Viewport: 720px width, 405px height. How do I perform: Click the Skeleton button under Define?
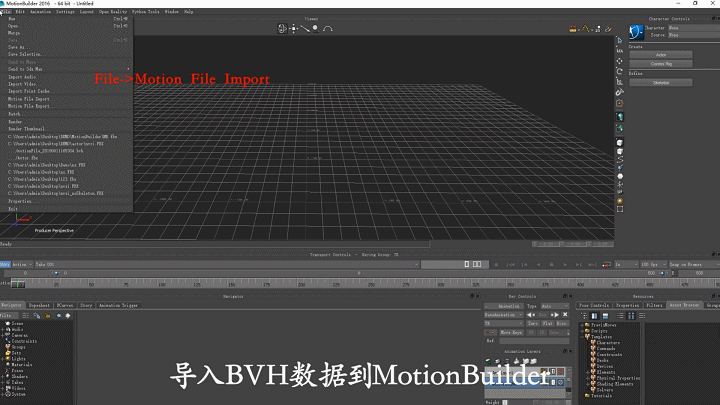point(661,83)
